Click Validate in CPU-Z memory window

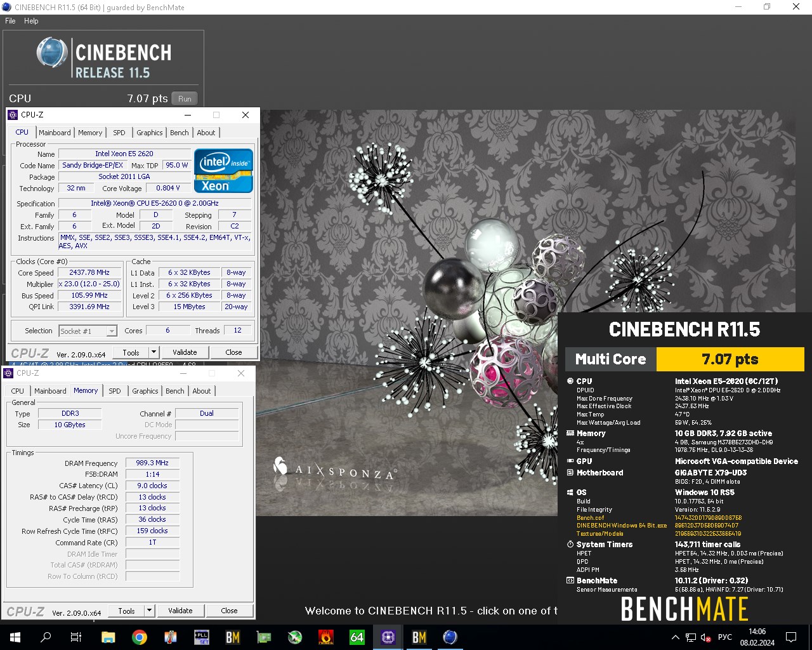click(x=180, y=611)
